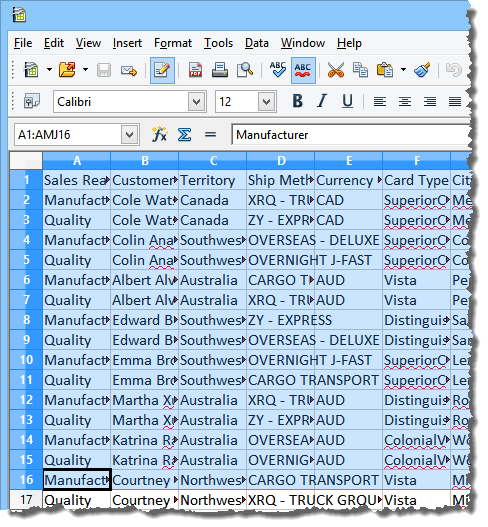
Task: Expand the Name Box dropdown
Action: [130, 135]
